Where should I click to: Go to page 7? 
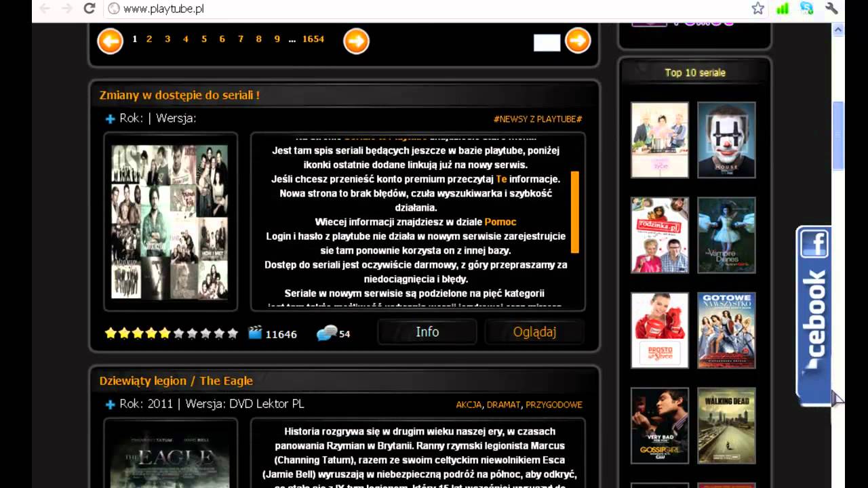241,39
